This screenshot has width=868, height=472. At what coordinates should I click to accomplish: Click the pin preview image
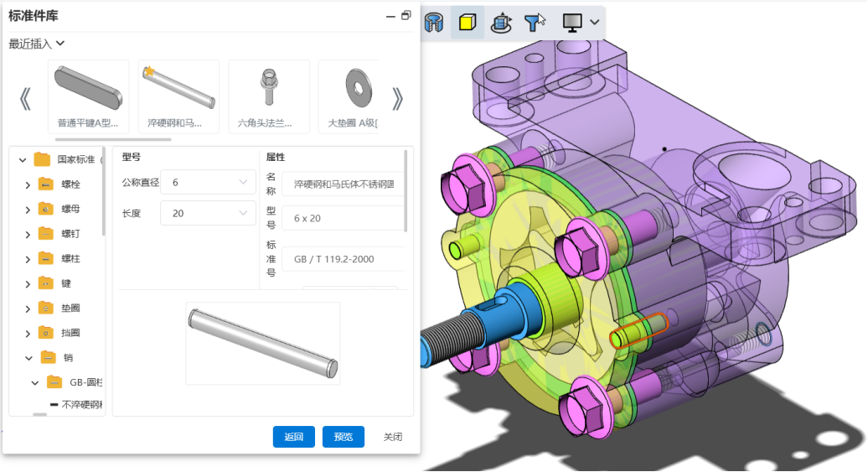(263, 344)
